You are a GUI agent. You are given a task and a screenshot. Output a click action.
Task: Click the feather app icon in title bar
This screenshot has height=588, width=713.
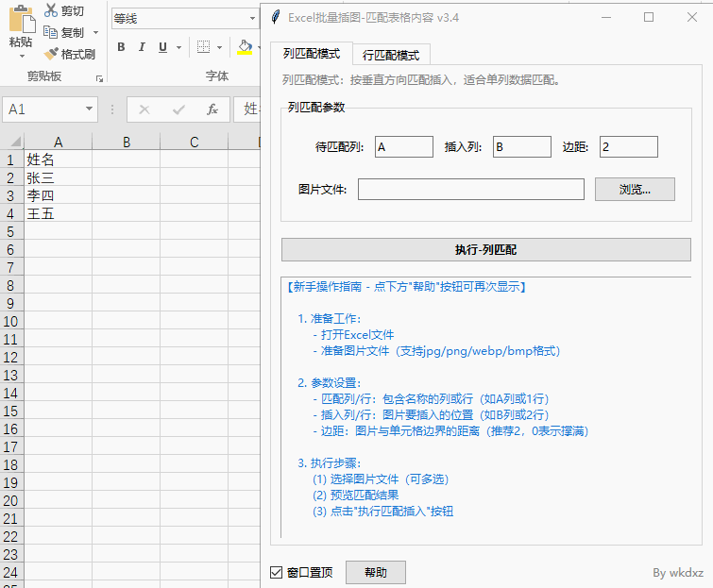coord(276,17)
